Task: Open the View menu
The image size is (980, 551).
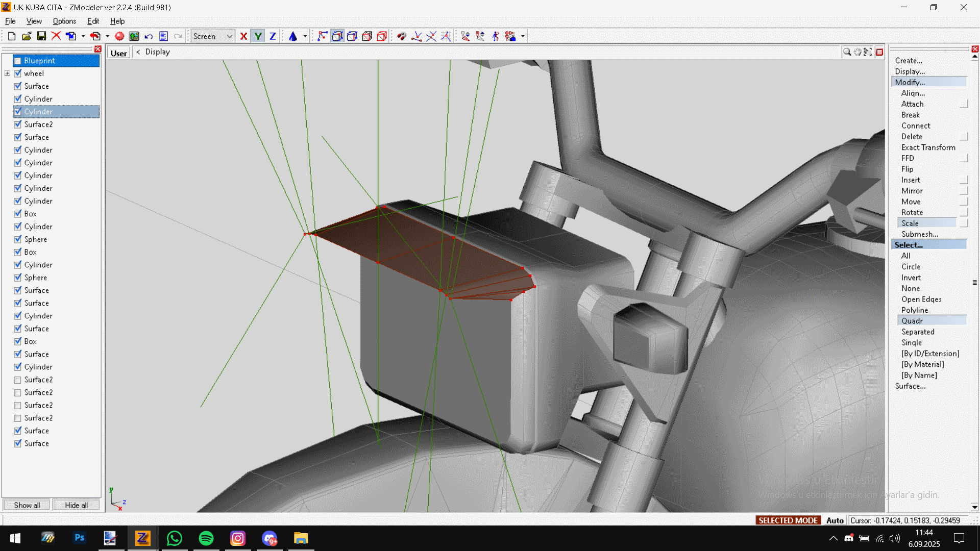Action: [34, 21]
